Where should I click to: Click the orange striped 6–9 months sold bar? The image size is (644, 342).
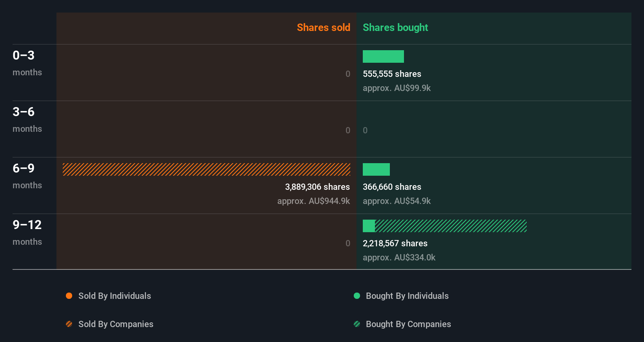click(x=206, y=169)
